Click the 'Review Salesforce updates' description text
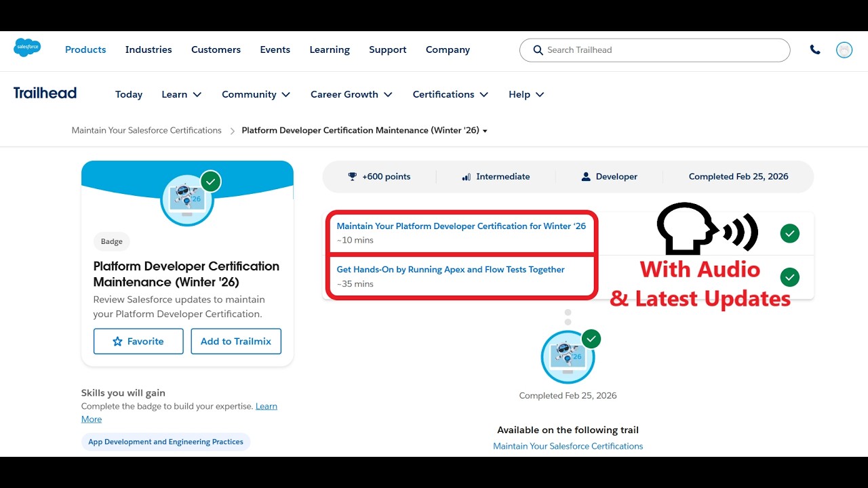Viewport: 868px width, 488px height. [x=179, y=306]
